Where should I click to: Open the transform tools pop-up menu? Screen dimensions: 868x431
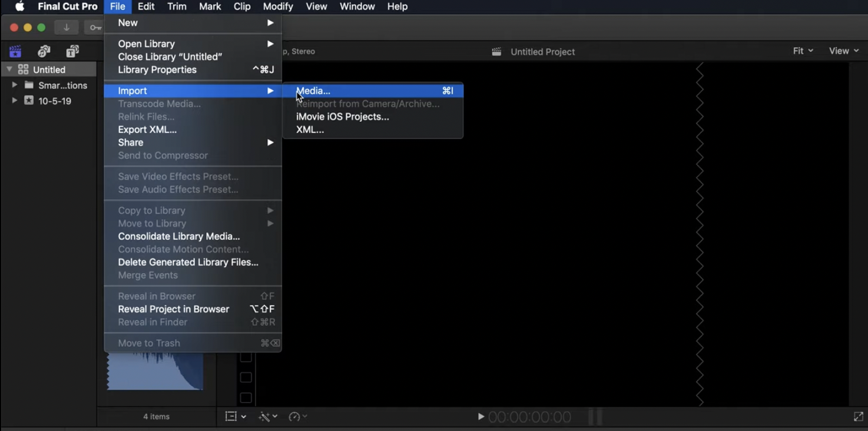(x=236, y=417)
